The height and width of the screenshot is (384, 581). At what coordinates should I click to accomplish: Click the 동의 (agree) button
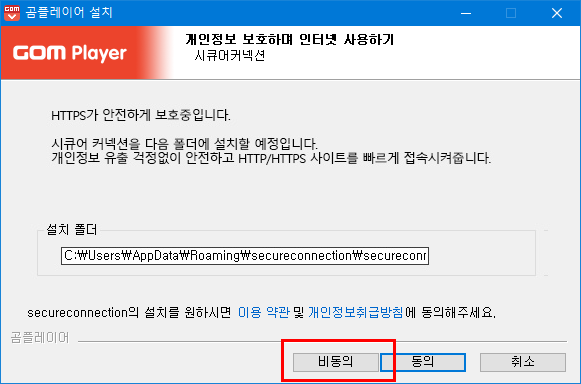pyautogui.click(x=423, y=362)
